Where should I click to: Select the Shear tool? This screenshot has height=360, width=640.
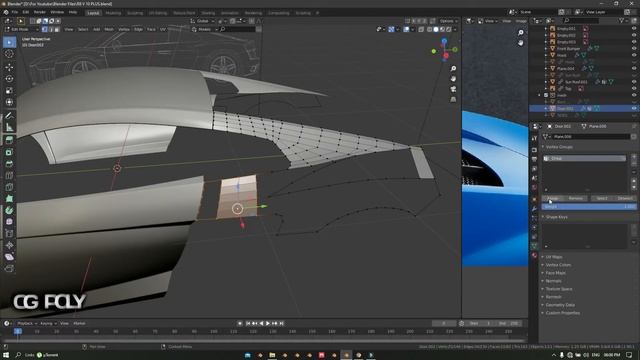9,257
